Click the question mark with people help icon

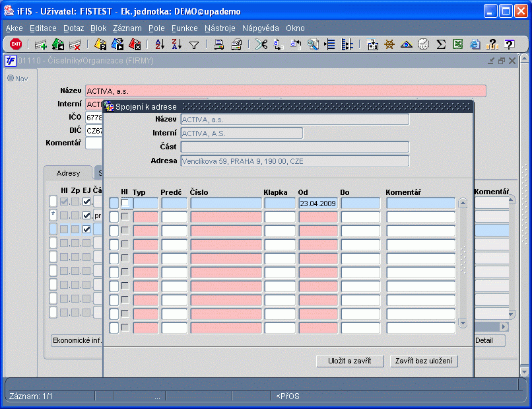492,44
